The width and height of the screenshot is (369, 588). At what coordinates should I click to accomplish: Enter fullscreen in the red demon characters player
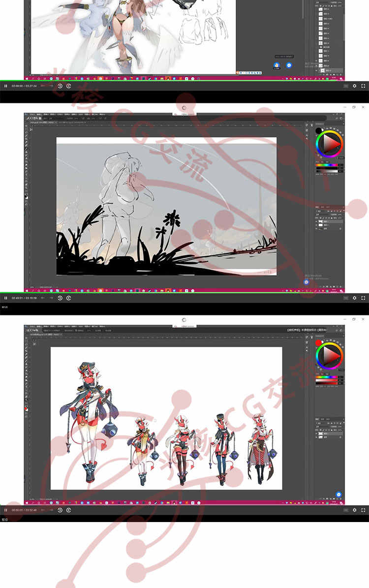363,510
